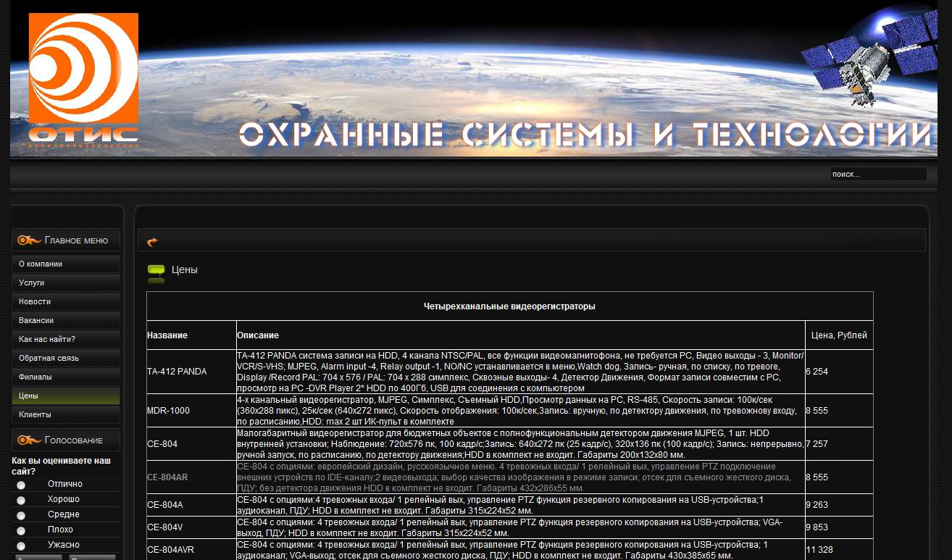Viewport: 952px width, 560px height.
Task: Open the Как нас найти? page
Action: pos(47,340)
